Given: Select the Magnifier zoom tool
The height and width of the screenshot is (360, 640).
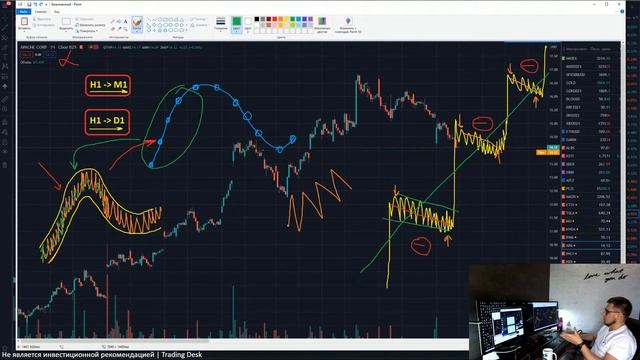Looking at the screenshot, I should click(x=126, y=29).
